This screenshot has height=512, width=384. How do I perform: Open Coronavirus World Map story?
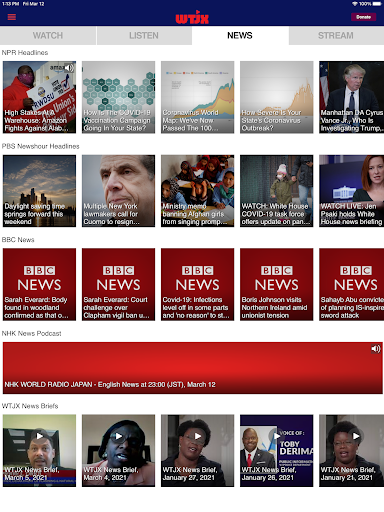[x=197, y=97]
